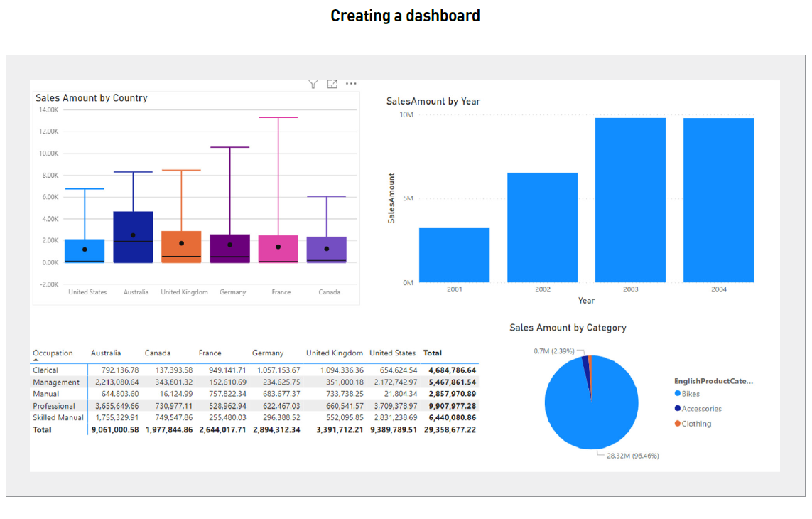The width and height of the screenshot is (812, 519).
Task: Select the 2001 bar in the year chart
Action: pos(454,252)
